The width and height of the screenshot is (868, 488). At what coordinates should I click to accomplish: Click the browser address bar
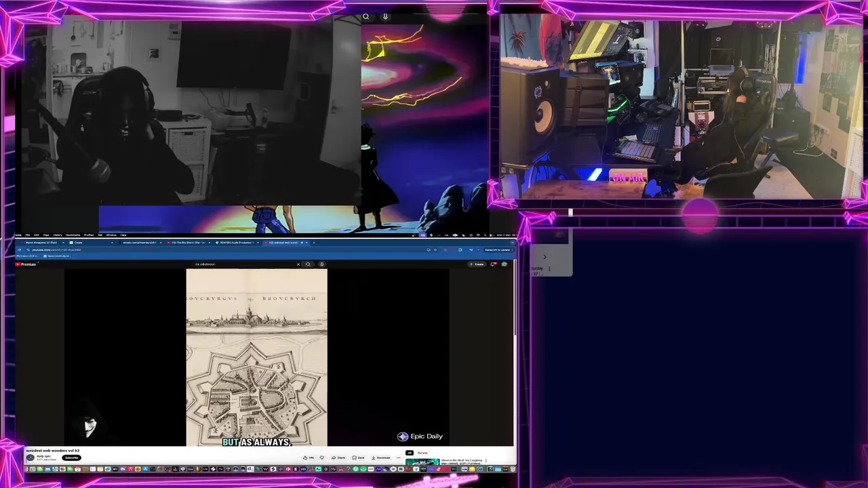pyautogui.click(x=224, y=250)
